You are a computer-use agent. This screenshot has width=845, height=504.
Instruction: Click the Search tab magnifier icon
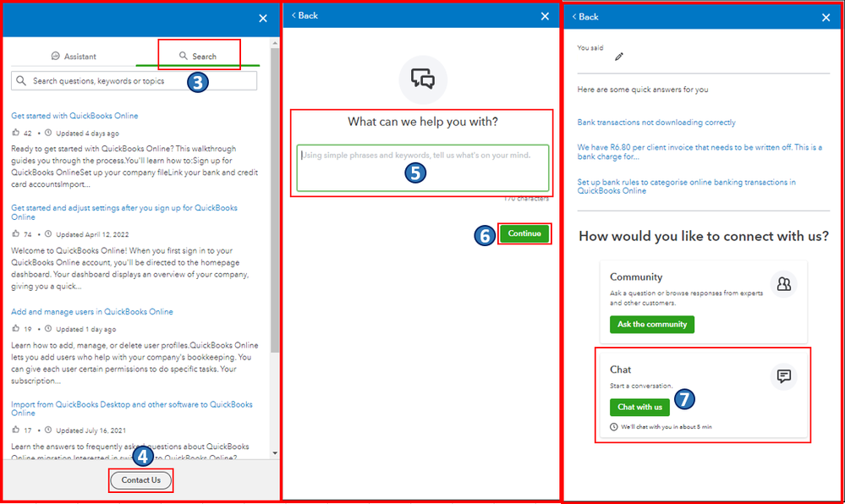coord(184,56)
